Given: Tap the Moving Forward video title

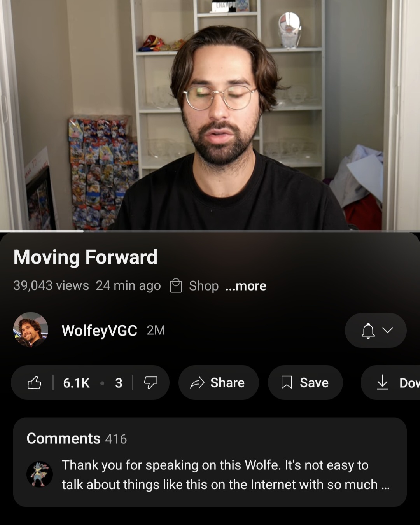Looking at the screenshot, I should pos(86,257).
